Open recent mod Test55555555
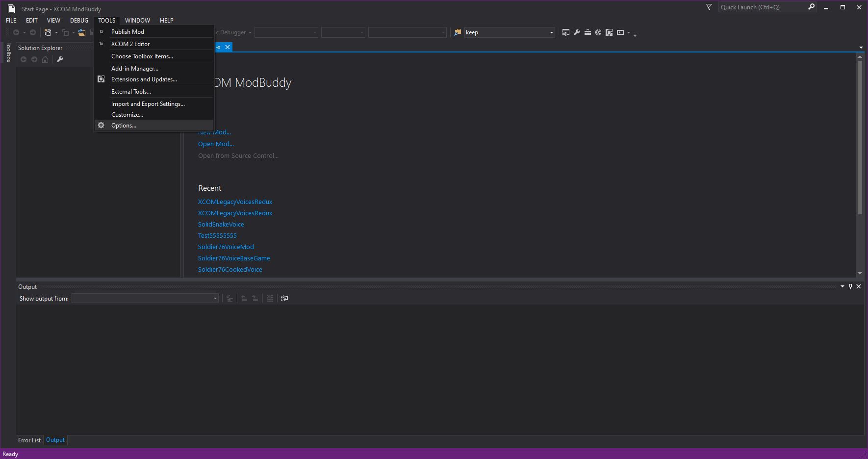 click(x=217, y=235)
